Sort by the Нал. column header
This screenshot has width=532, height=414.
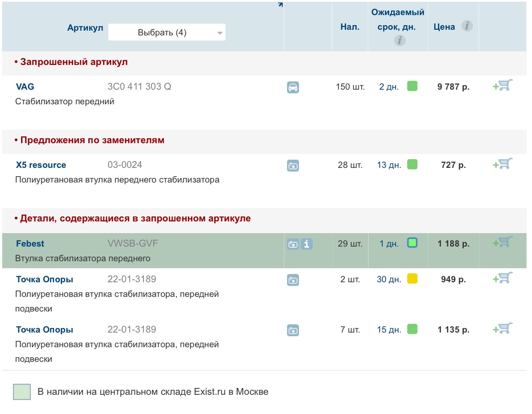tap(349, 27)
